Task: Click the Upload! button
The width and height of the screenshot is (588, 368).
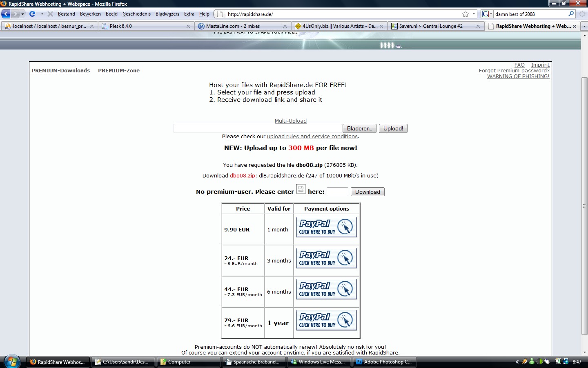Action: [393, 128]
